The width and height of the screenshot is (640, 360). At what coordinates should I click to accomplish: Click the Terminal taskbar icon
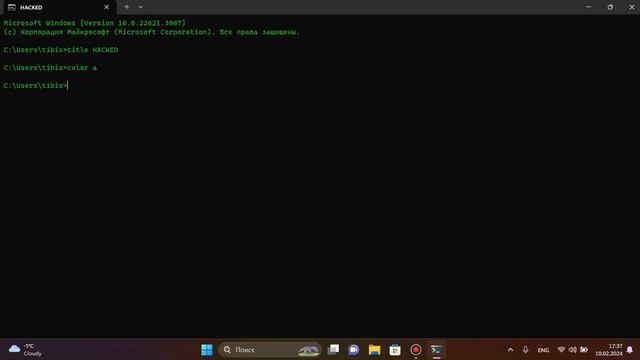tap(436, 350)
